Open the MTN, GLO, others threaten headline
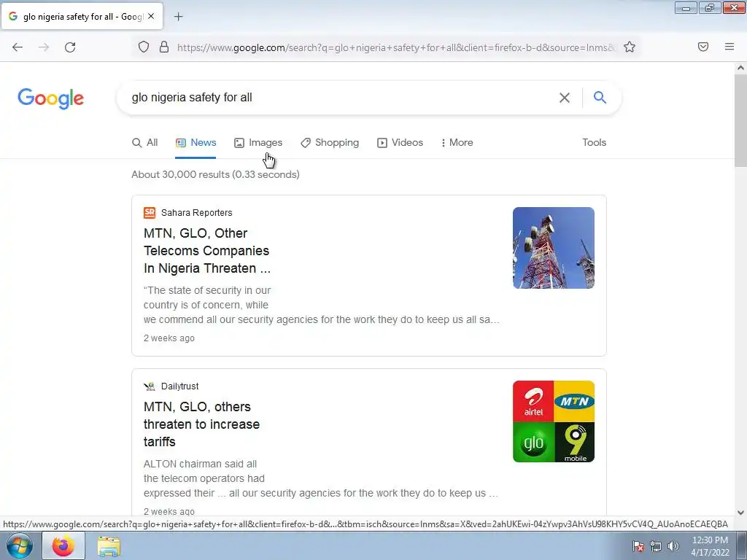 point(201,424)
